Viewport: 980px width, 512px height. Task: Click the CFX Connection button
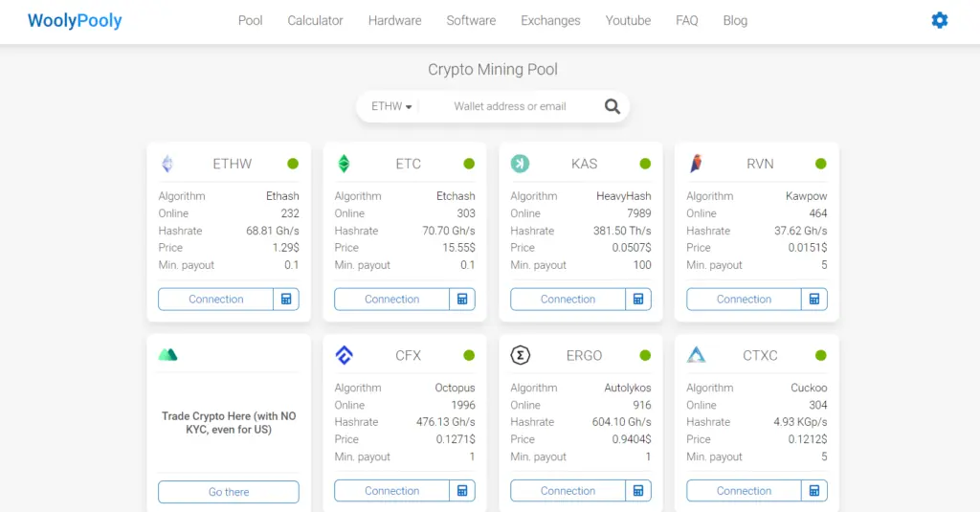pos(391,491)
